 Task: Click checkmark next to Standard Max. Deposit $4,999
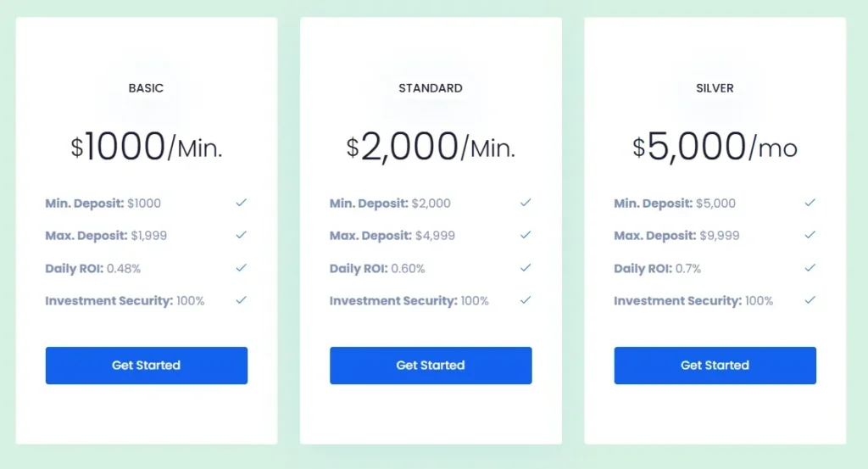(x=526, y=235)
